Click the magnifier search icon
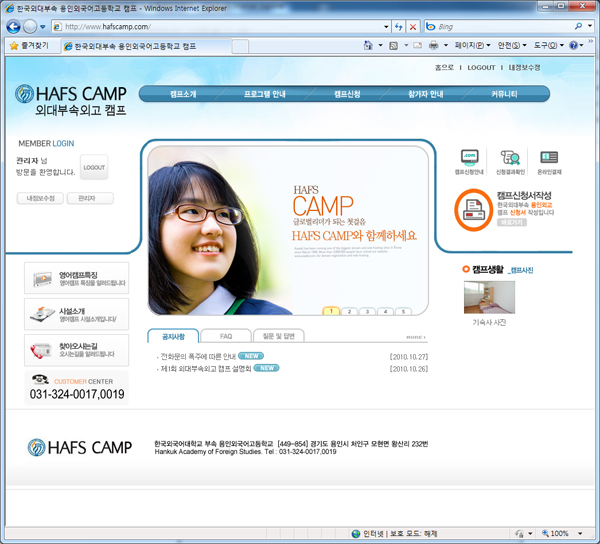This screenshot has height=544, width=600. tap(578, 26)
